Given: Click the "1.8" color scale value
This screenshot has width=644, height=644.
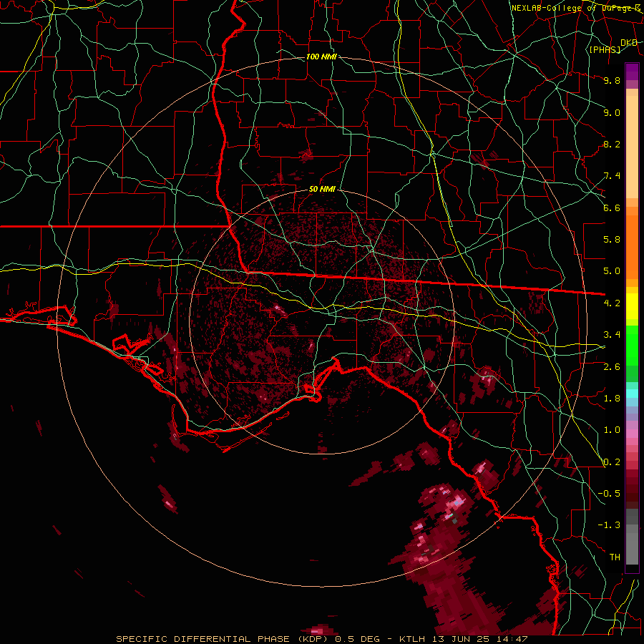Looking at the screenshot, I should coord(612,399).
